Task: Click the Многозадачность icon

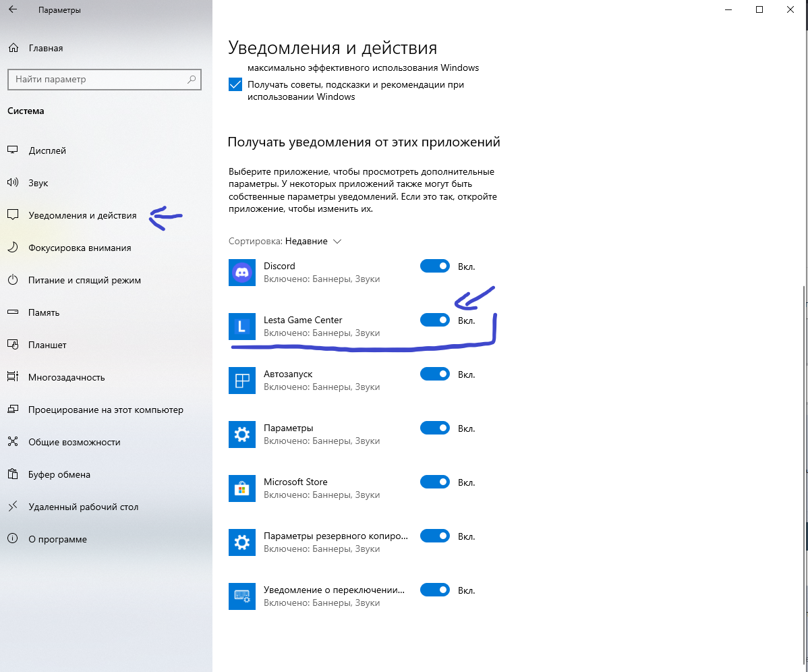Action: (x=13, y=376)
